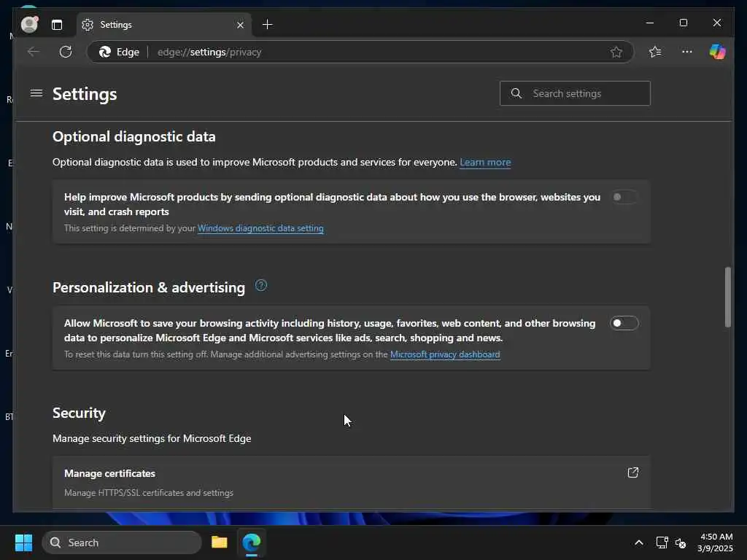Viewport: 747px width, 560px height.
Task: Toggle allow Microsoft to save browsing activity
Action: (x=624, y=323)
